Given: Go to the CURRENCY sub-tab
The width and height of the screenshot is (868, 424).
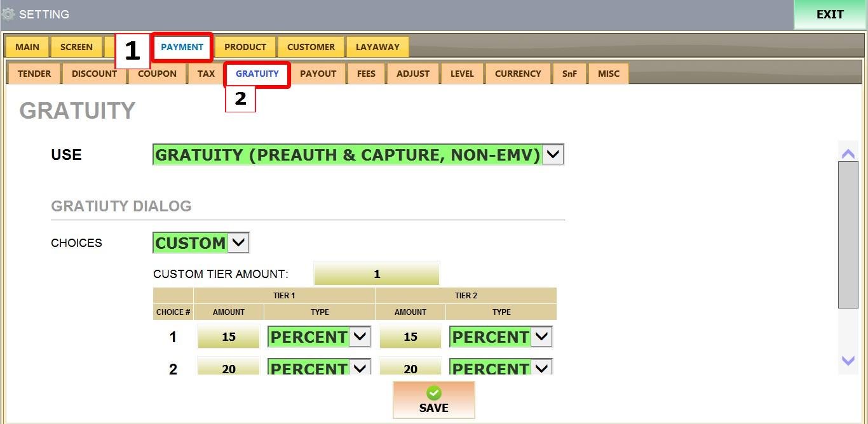Looking at the screenshot, I should [518, 74].
